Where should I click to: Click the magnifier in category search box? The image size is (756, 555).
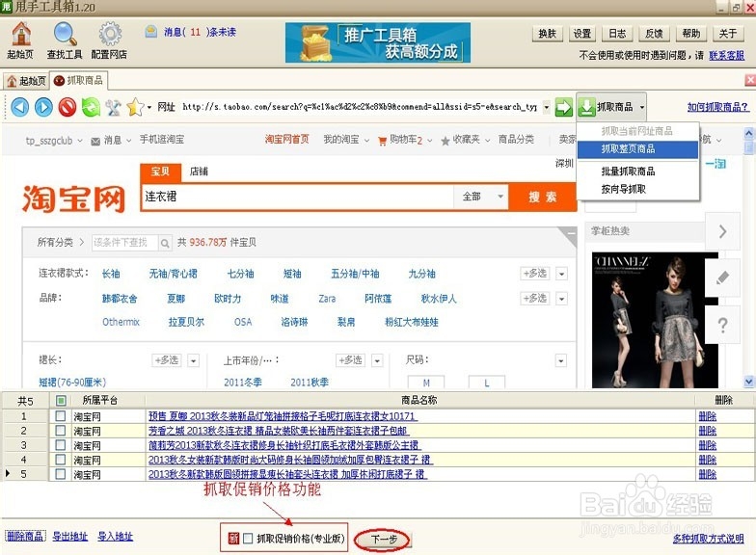pos(164,243)
